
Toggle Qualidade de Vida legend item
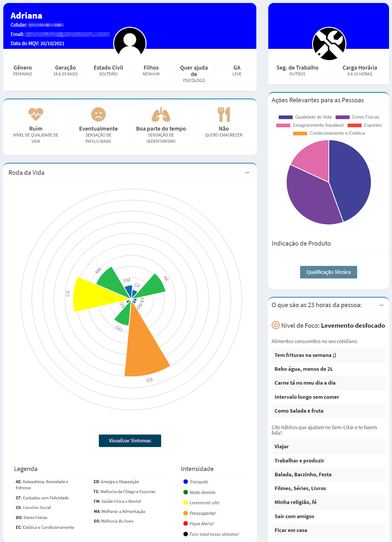click(x=305, y=117)
